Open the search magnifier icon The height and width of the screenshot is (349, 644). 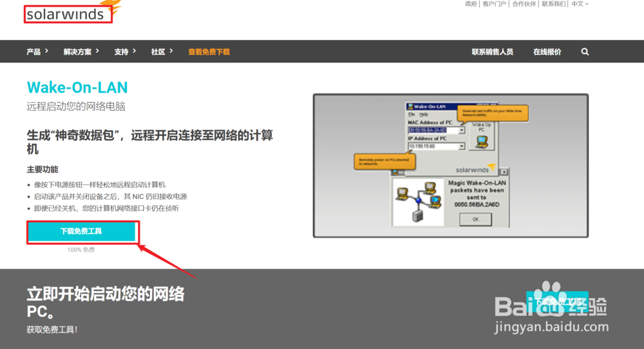585,52
